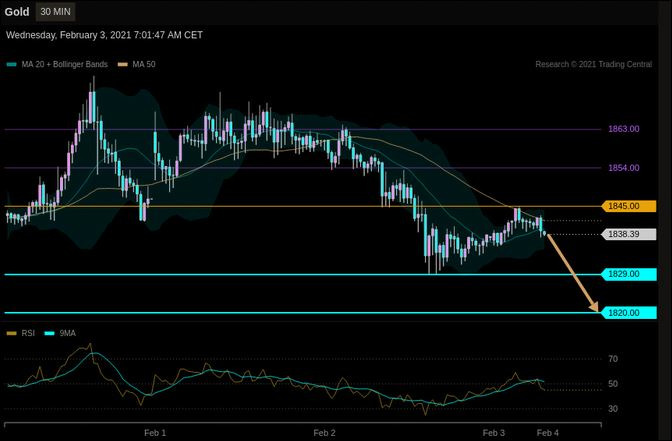The image size is (672, 441).
Task: Select the 1829.00 support price tag
Action: click(x=629, y=274)
